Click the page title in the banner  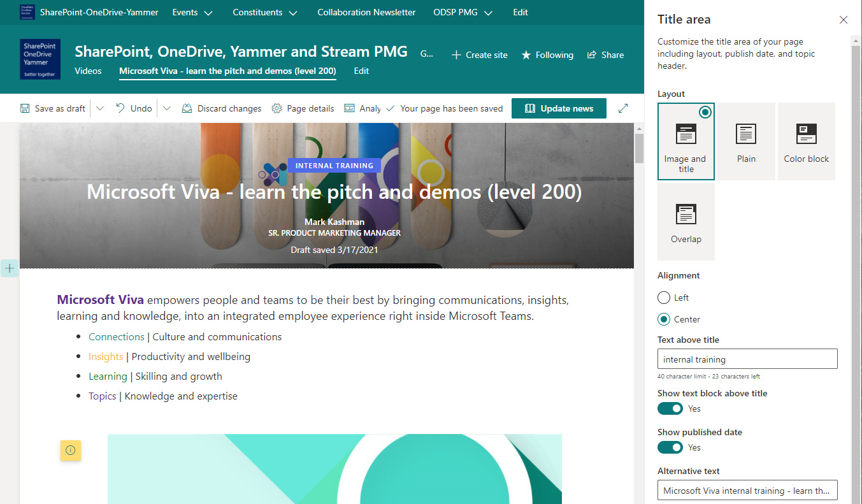tap(334, 192)
